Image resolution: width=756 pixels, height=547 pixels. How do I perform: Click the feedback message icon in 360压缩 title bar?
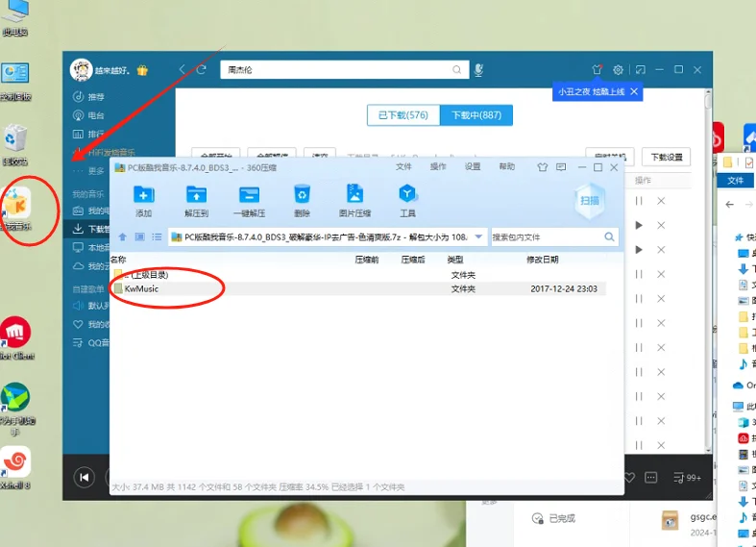561,167
